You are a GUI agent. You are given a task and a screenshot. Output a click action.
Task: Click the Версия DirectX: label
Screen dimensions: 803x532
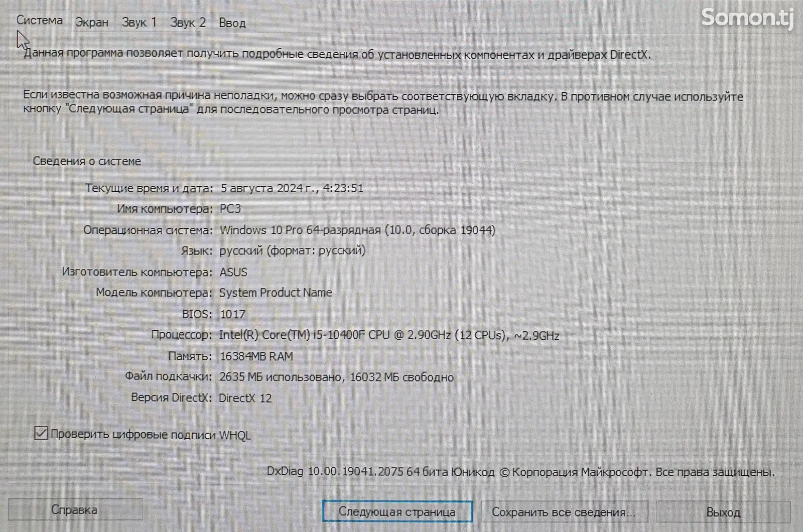pyautogui.click(x=171, y=397)
